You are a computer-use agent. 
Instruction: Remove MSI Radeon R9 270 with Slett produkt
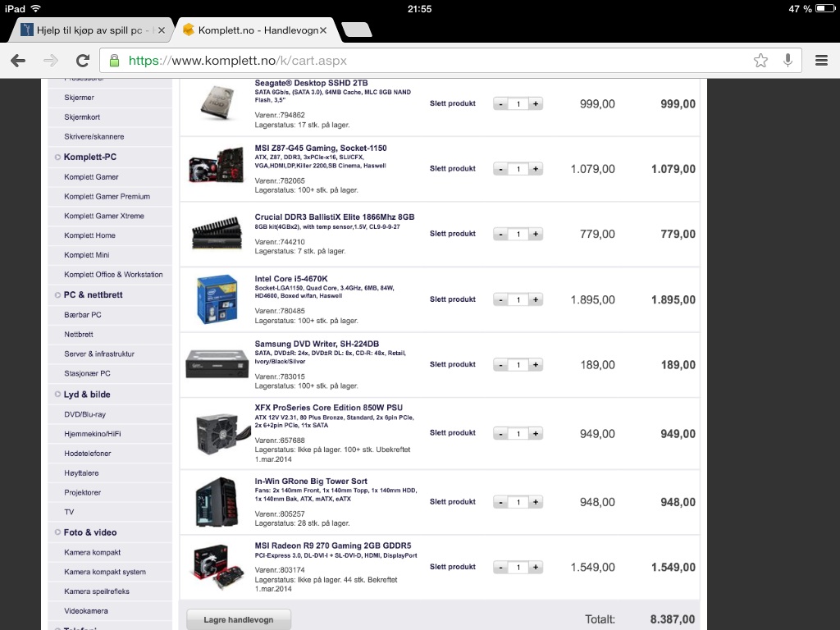(x=453, y=567)
